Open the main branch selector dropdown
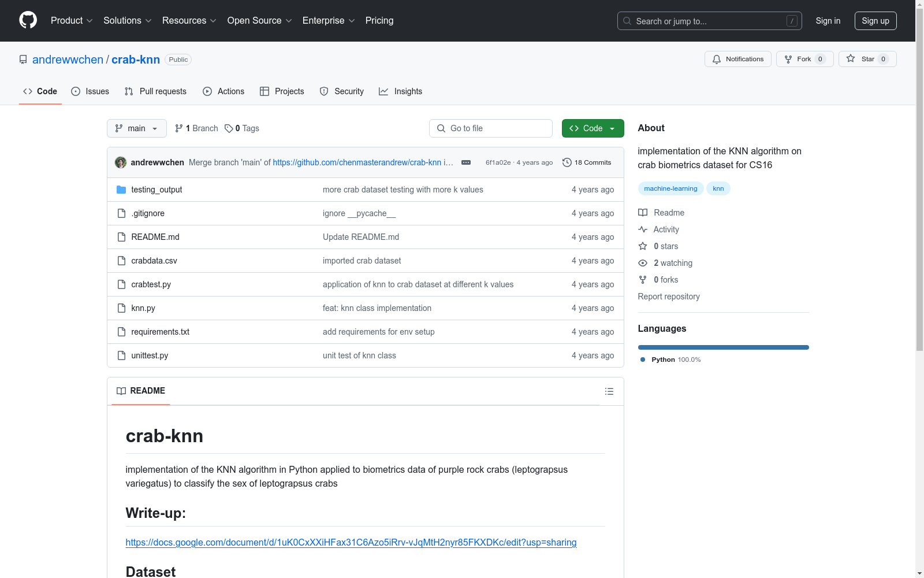The height and width of the screenshot is (578, 924). (x=137, y=128)
